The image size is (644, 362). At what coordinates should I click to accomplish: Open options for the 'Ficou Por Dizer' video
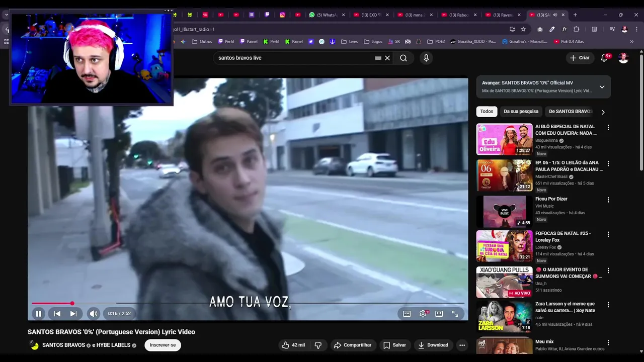coord(608,200)
